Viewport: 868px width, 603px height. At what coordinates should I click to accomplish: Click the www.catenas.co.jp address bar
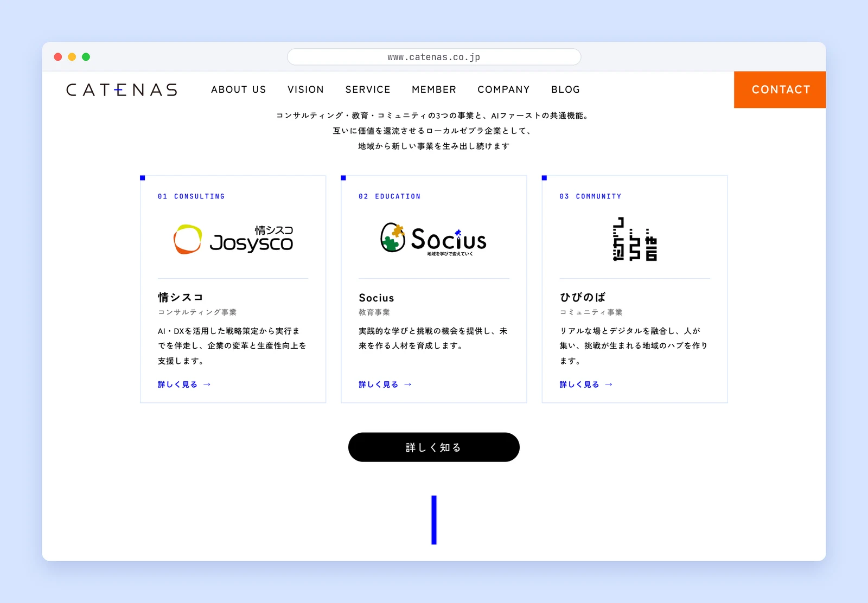click(434, 57)
